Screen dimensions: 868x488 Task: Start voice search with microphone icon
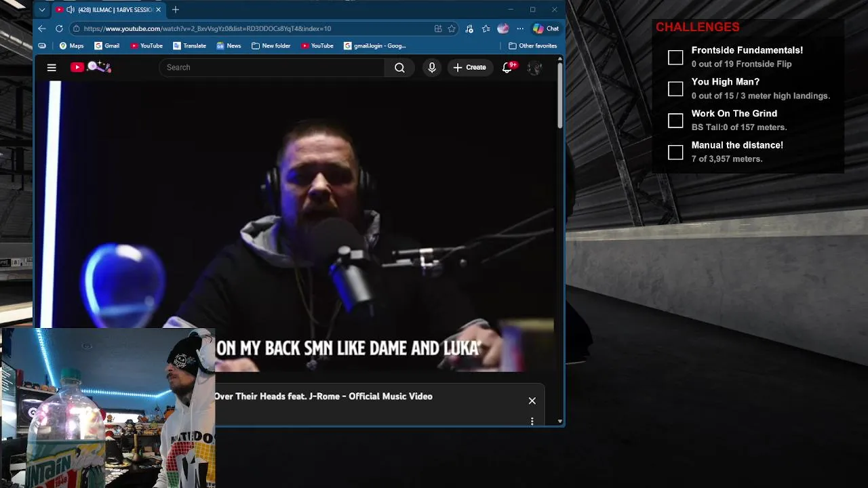pos(432,67)
